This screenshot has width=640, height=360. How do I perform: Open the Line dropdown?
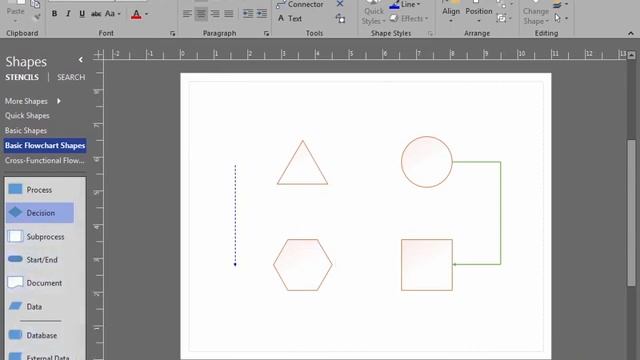pos(404,4)
